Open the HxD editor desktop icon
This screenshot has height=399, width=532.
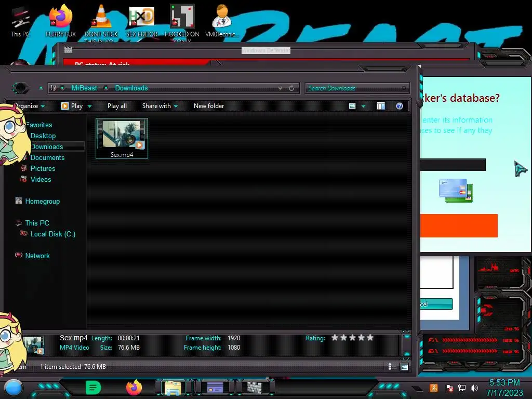click(142, 21)
